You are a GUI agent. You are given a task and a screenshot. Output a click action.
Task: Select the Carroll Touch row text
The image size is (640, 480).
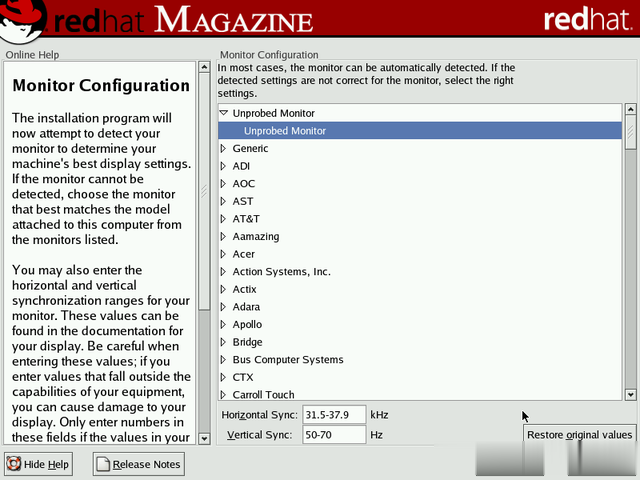[x=263, y=395]
